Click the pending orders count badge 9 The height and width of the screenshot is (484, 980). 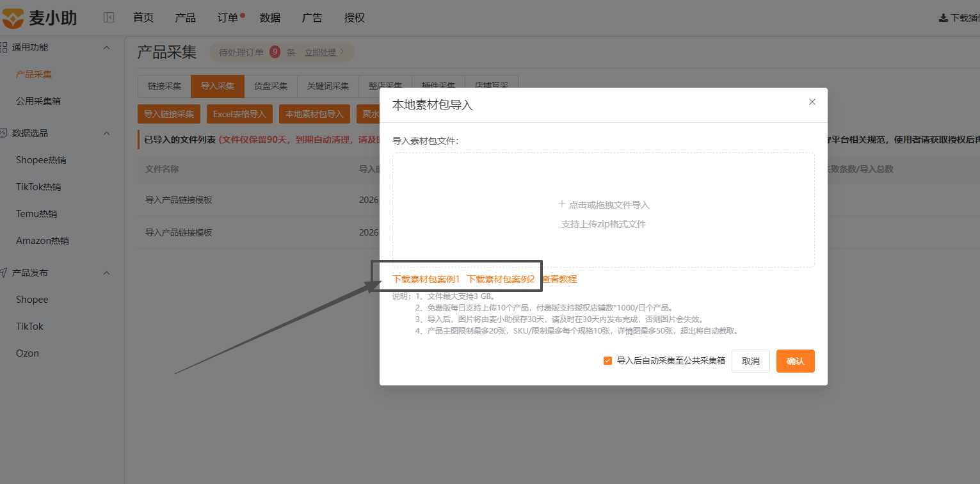click(x=275, y=52)
